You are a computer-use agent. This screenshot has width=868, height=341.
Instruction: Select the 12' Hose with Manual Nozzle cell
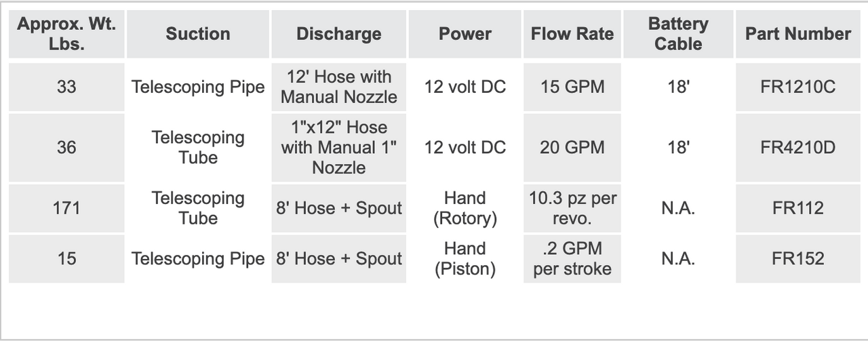pos(338,87)
